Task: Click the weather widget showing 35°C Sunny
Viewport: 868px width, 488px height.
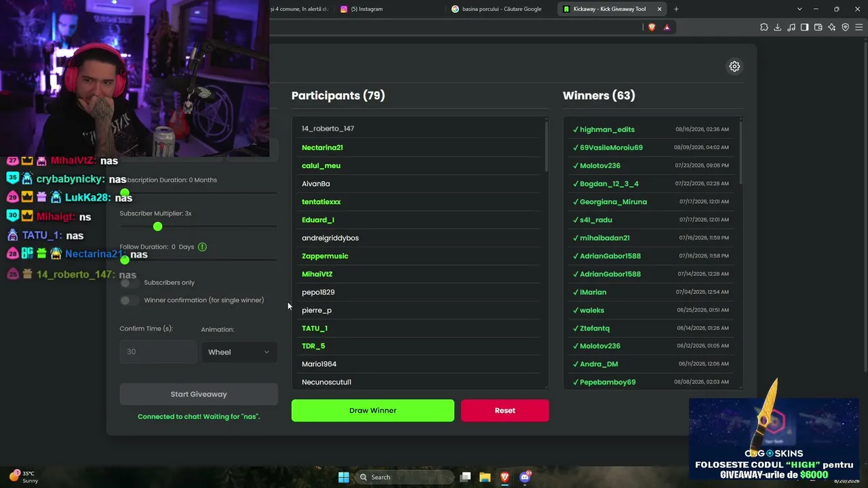Action: tap(24, 477)
